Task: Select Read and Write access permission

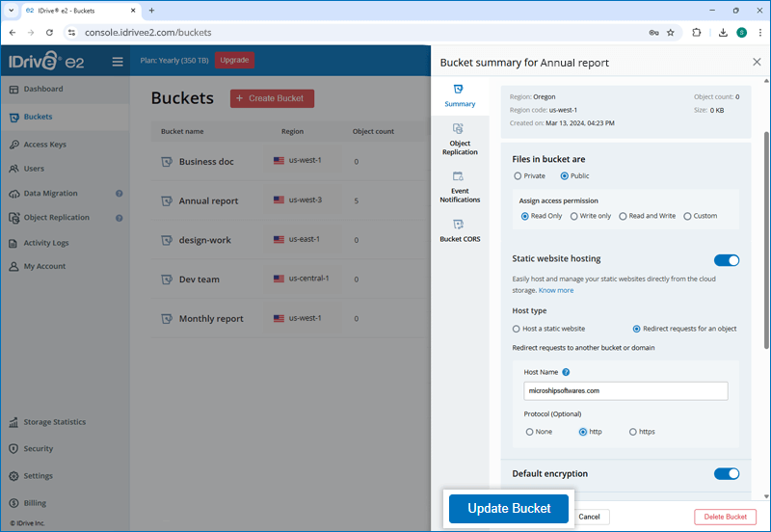Action: 623,216
